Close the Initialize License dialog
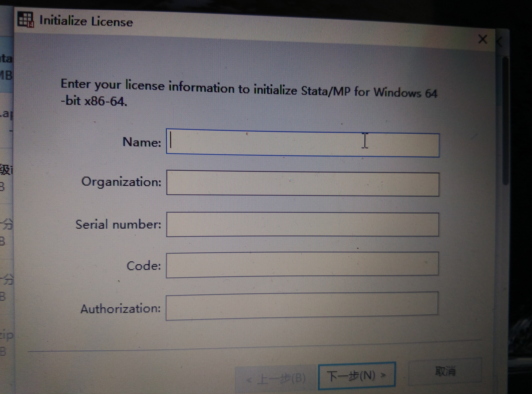The image size is (532, 394). pos(483,39)
